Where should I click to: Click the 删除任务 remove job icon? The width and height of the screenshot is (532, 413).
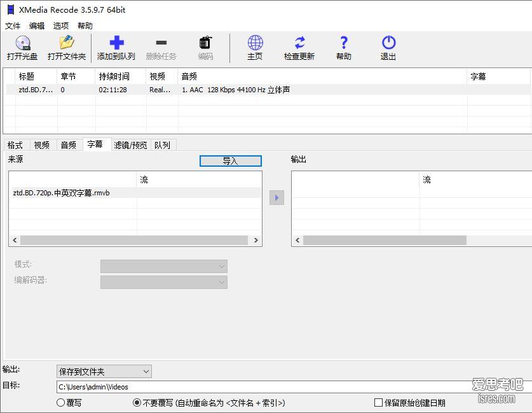coord(161,43)
